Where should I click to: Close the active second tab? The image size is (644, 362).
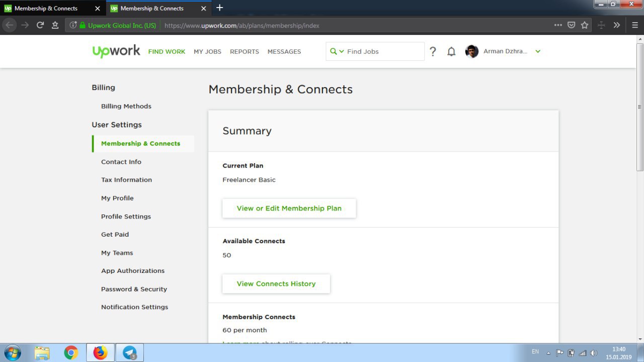(x=203, y=9)
